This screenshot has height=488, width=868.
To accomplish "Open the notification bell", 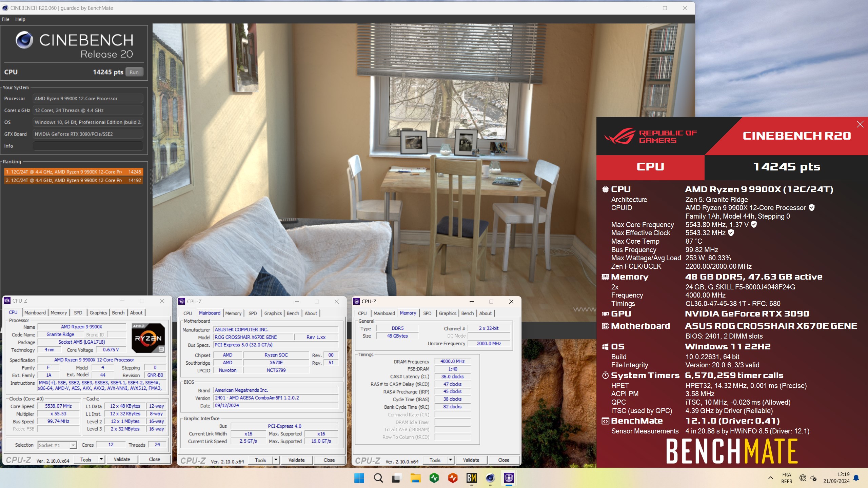I will point(856,478).
